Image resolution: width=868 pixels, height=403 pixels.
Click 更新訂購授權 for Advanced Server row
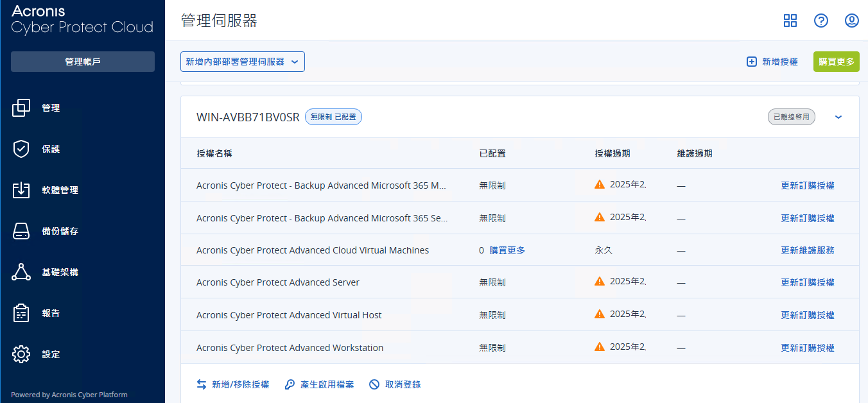click(x=808, y=282)
